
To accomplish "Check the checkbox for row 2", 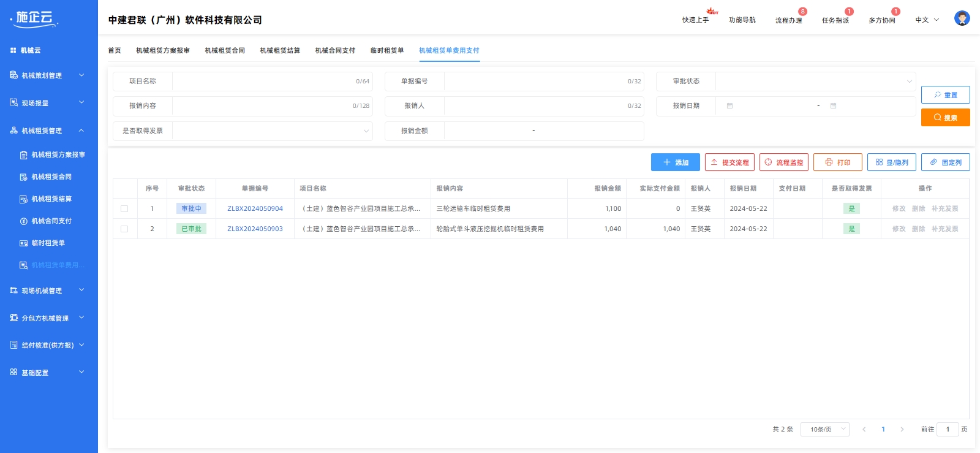I will [124, 229].
